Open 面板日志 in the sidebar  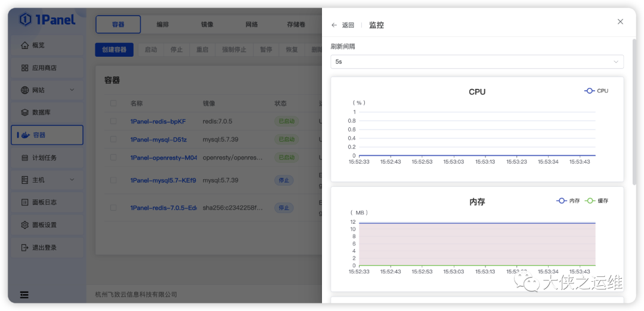(47, 202)
